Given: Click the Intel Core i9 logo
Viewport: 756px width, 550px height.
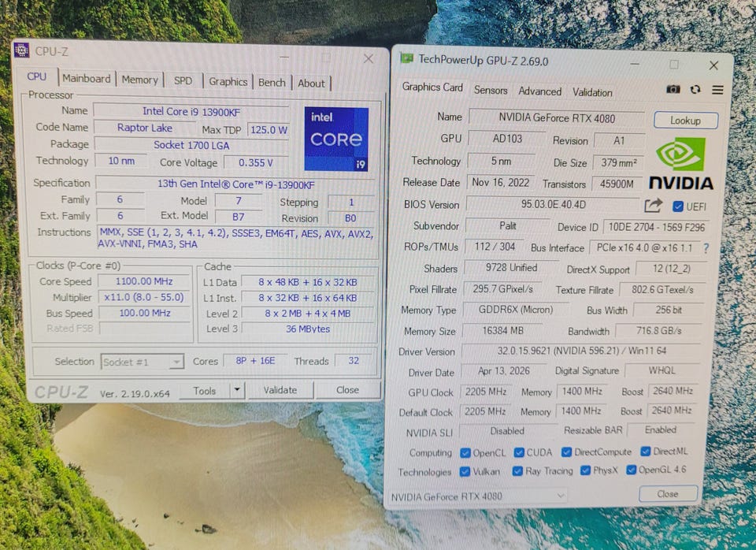Looking at the screenshot, I should tap(336, 139).
